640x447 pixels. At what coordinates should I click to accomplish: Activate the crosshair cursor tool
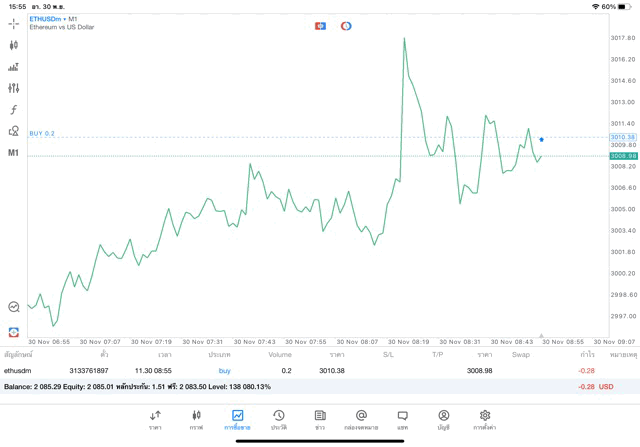click(14, 23)
